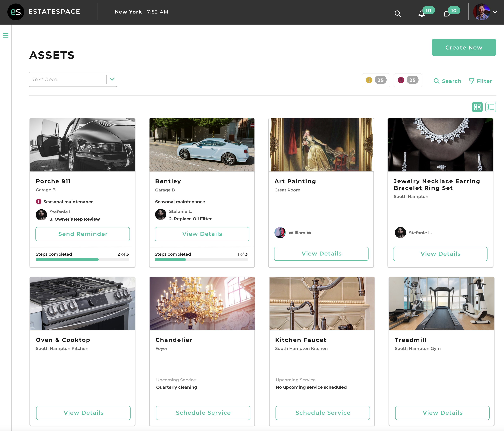This screenshot has height=431, width=504.
Task: Click the yellow warning badge showing 25
Action: 376,80
